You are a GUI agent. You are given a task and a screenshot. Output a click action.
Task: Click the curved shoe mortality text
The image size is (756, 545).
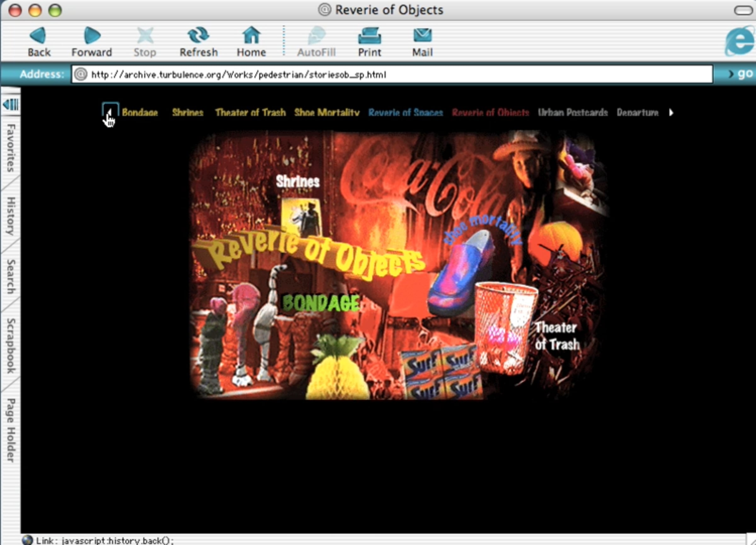click(x=482, y=230)
